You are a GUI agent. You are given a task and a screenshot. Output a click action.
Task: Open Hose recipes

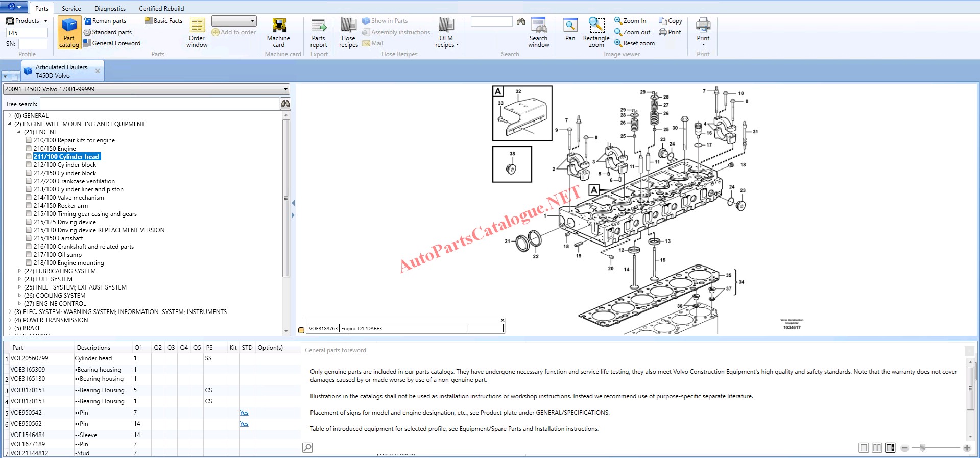click(x=348, y=33)
